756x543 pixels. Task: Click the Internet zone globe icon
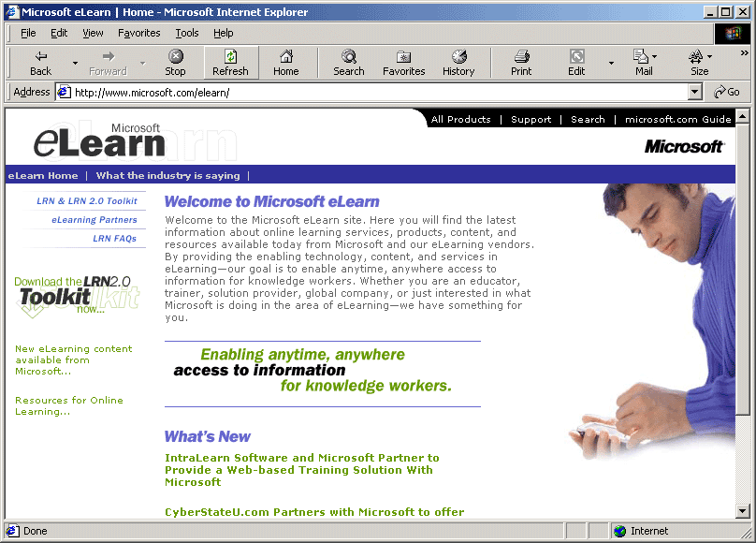point(620,531)
